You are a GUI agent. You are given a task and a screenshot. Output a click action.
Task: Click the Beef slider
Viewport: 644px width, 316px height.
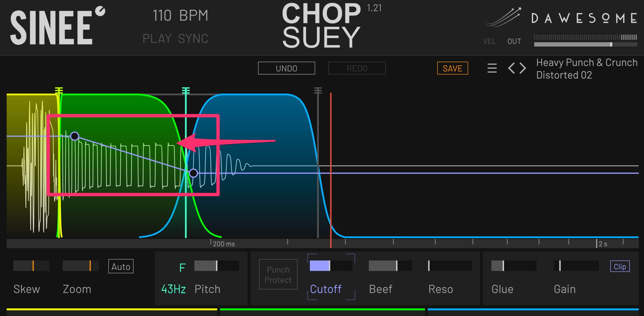(390, 266)
